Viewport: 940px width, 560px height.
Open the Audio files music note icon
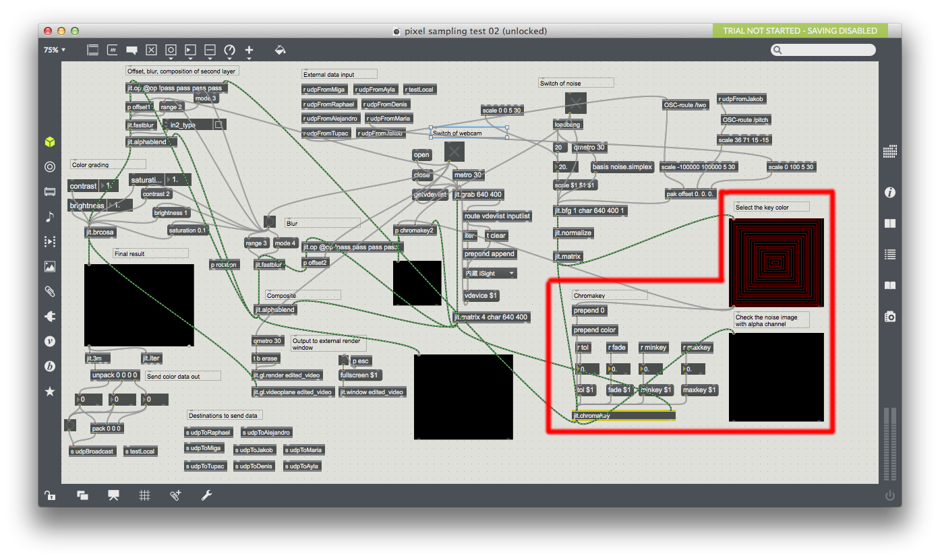pos(50,216)
